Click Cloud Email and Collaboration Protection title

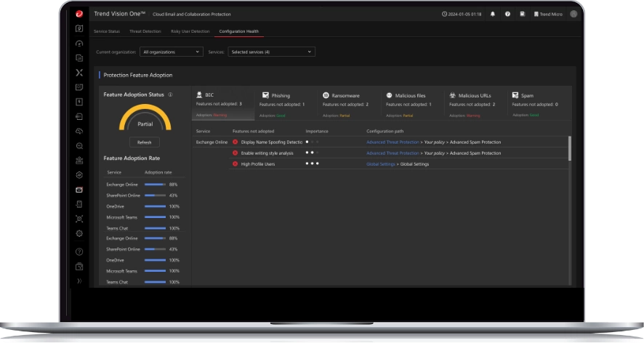[191, 15]
